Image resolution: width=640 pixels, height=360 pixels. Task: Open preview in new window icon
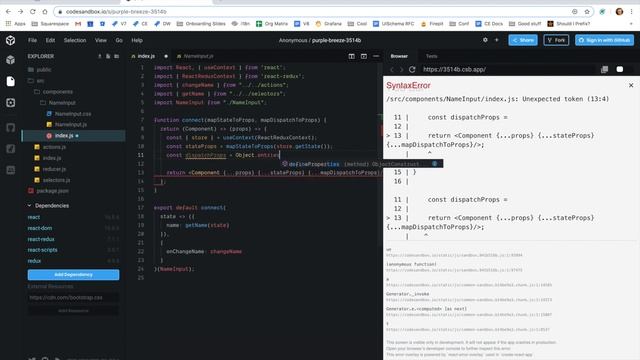pyautogui.click(x=604, y=69)
